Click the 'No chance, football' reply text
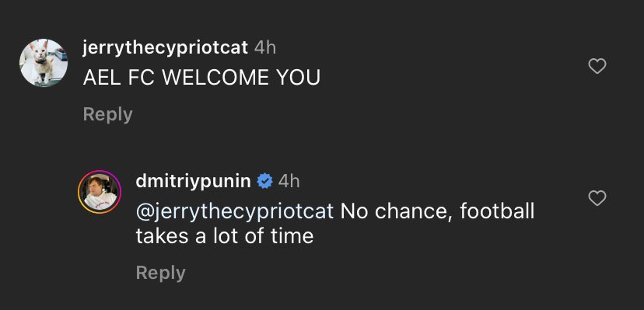The height and width of the screenshot is (310, 644). click(x=437, y=211)
